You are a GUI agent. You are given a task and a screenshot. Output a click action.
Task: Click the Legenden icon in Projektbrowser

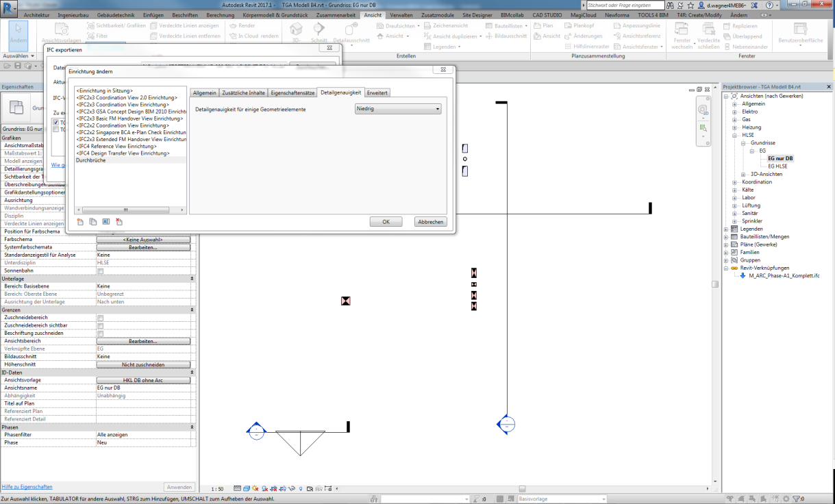tap(735, 229)
